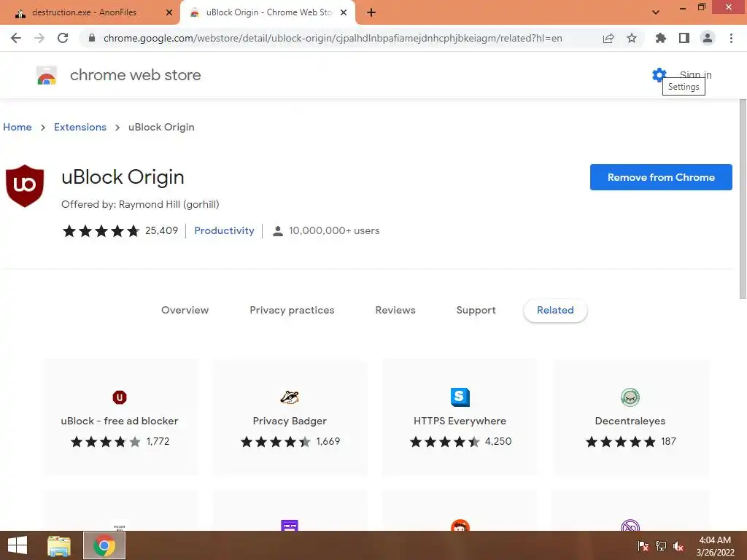This screenshot has height=560, width=747.
Task: Click the uBlock Origin page heading
Action: pos(123,177)
